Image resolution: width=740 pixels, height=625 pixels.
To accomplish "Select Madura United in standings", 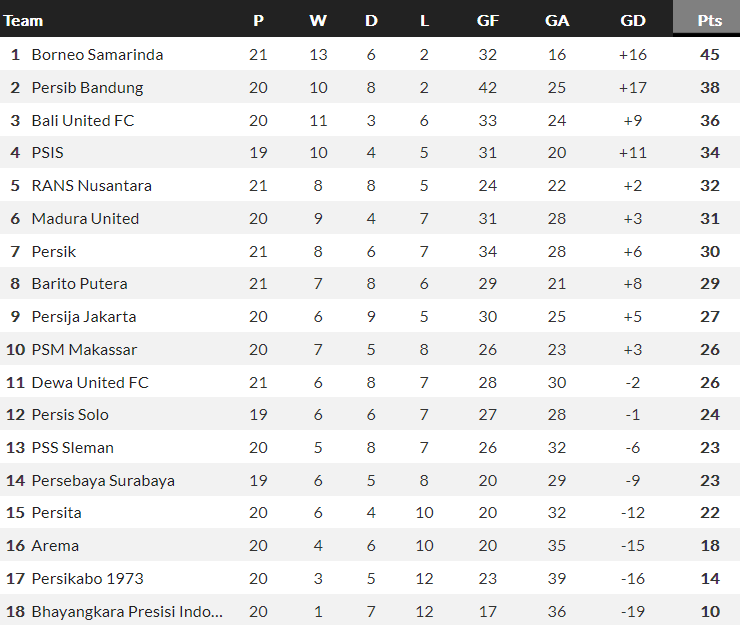I will 85,218.
